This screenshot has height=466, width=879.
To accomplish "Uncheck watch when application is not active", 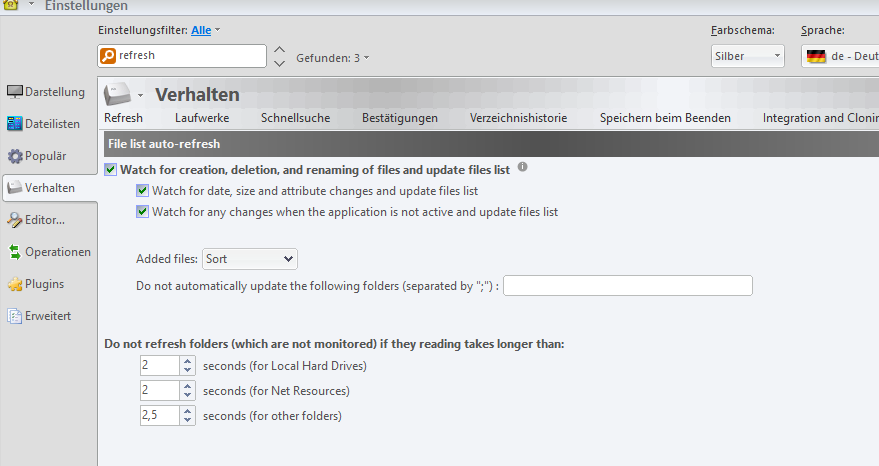I will coord(143,212).
